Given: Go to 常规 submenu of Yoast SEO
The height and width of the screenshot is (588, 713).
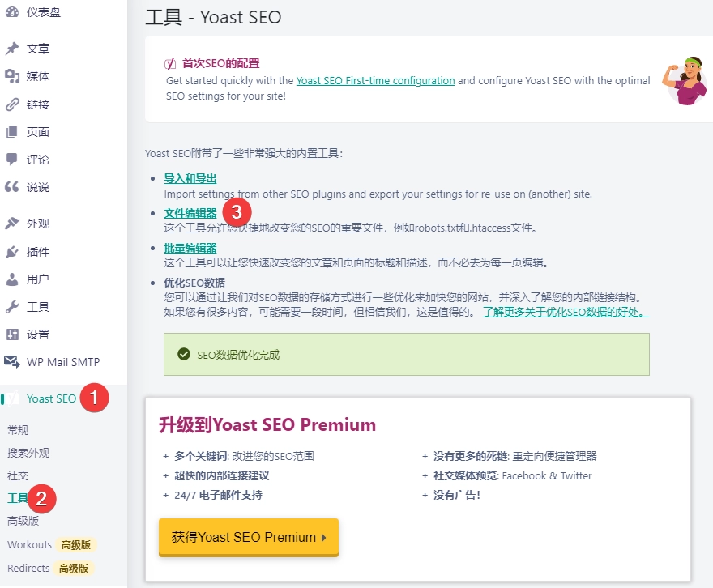Looking at the screenshot, I should [18, 430].
